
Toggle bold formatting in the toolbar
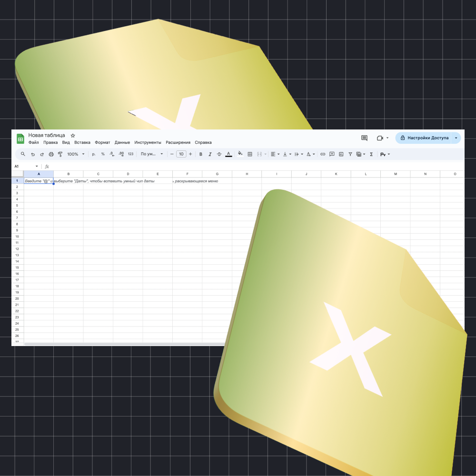point(200,154)
